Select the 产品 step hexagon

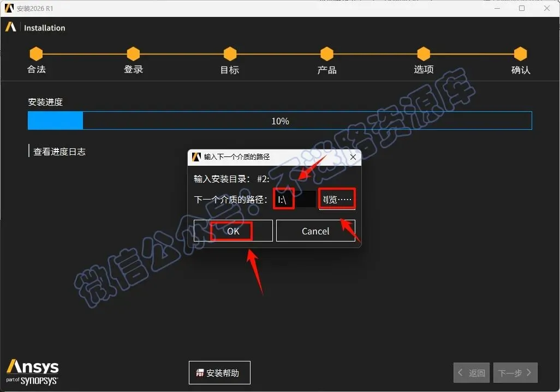pos(327,54)
